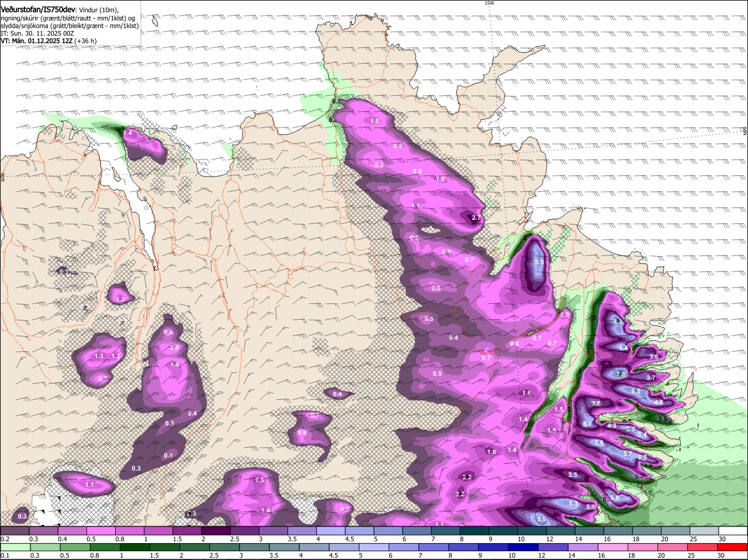The width and height of the screenshot is (748, 560).
Task: Click the 3.7 precipitation value on the map
Action: 651,378
